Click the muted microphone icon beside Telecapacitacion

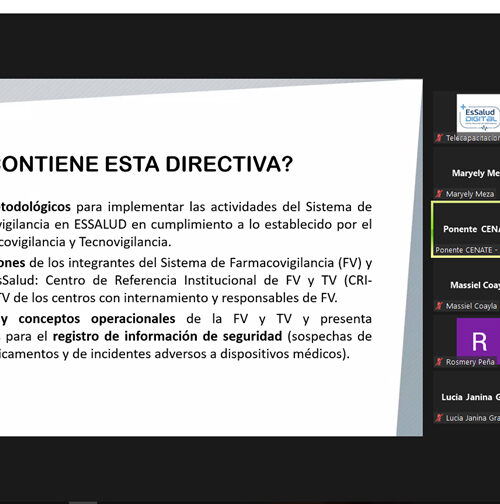pos(439,138)
